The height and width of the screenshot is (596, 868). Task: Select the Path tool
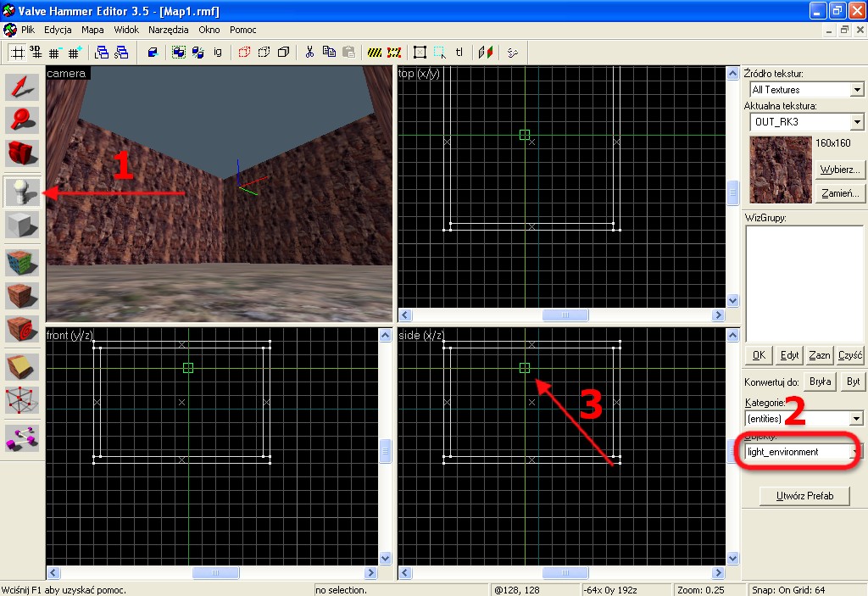tap(22, 437)
